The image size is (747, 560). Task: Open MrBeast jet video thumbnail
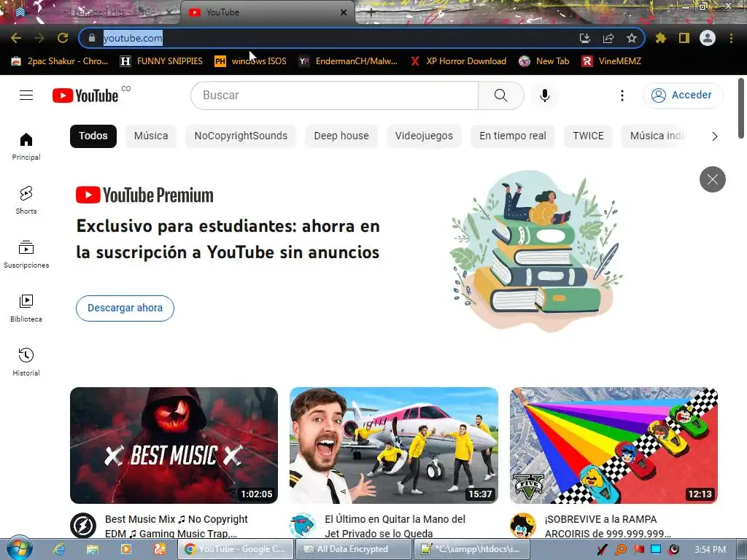click(x=393, y=446)
